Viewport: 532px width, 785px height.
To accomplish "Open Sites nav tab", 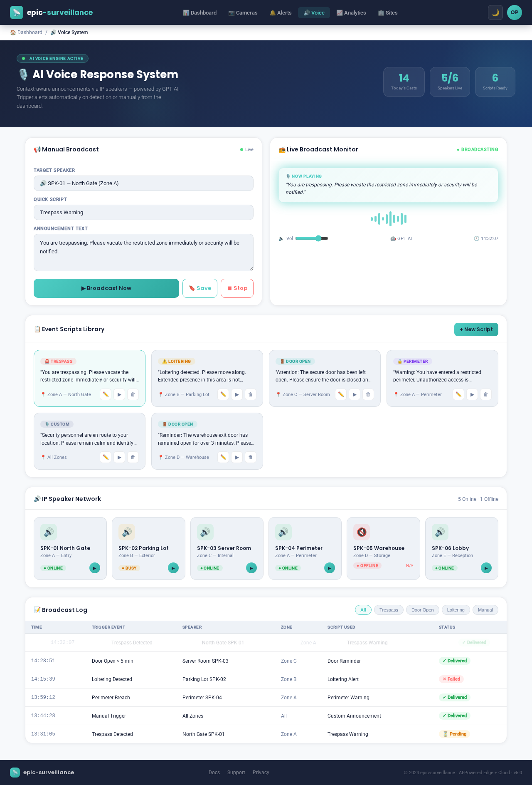I will coord(388,13).
